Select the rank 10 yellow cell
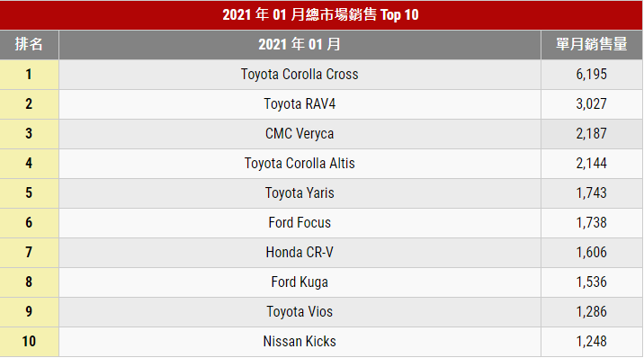644x358 pixels. (x=29, y=342)
